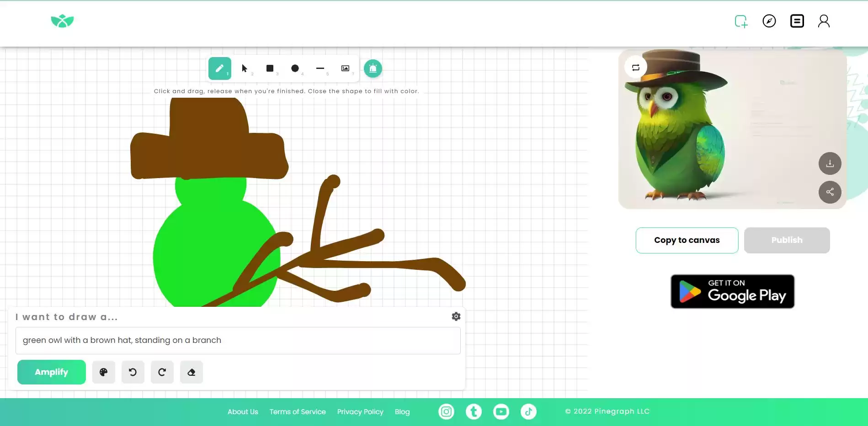Visit the Blog page in the footer

tap(402, 411)
